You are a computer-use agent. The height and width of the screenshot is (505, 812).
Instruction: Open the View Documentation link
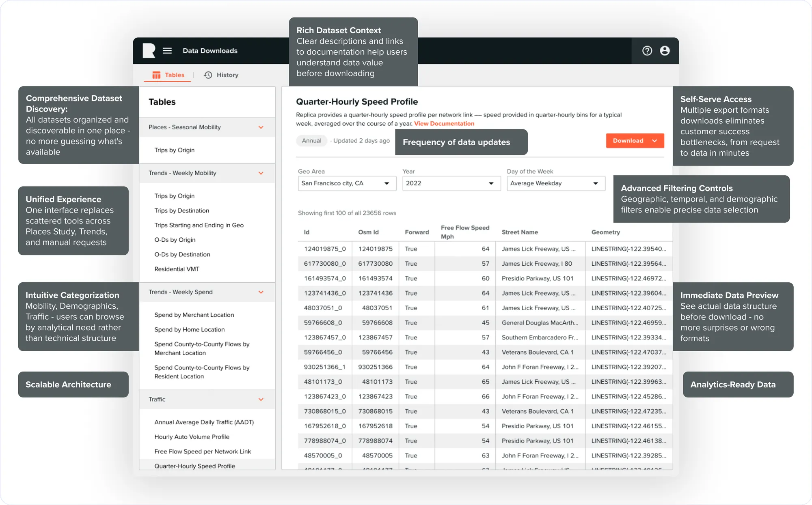444,124
